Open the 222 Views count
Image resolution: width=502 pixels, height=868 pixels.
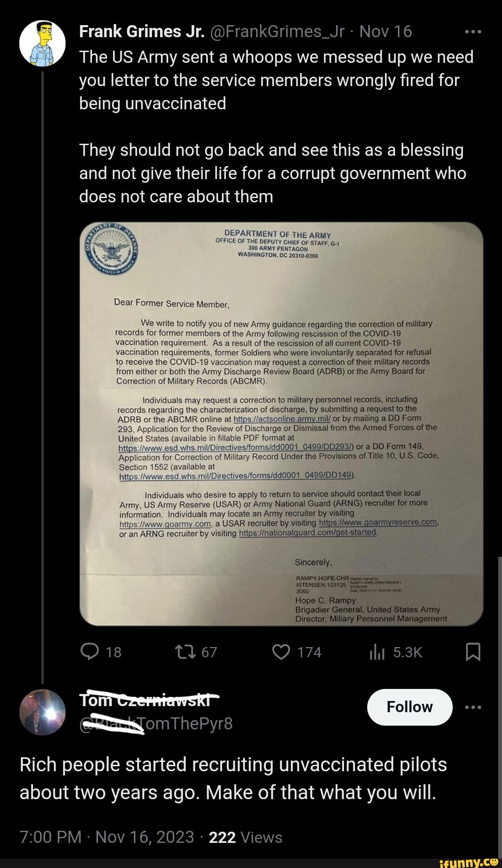[x=245, y=837]
